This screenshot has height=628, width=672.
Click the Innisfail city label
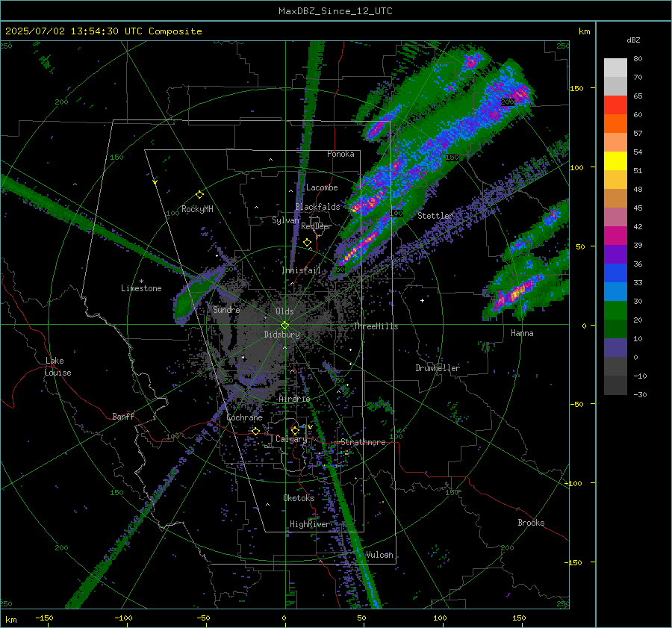301,270
